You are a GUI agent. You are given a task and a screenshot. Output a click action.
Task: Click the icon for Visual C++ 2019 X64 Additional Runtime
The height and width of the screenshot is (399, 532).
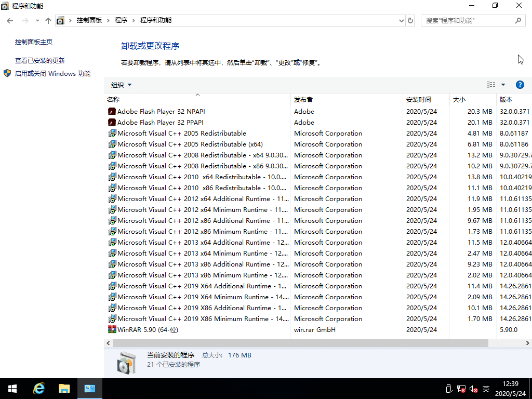coord(112,286)
